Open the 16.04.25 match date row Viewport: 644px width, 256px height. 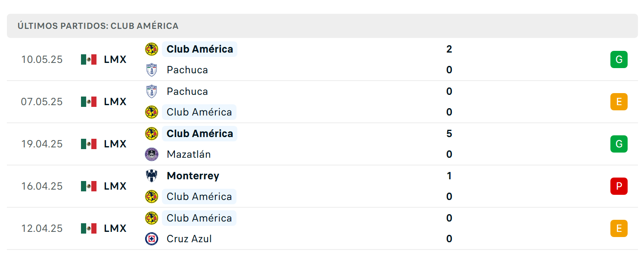[x=322, y=186]
